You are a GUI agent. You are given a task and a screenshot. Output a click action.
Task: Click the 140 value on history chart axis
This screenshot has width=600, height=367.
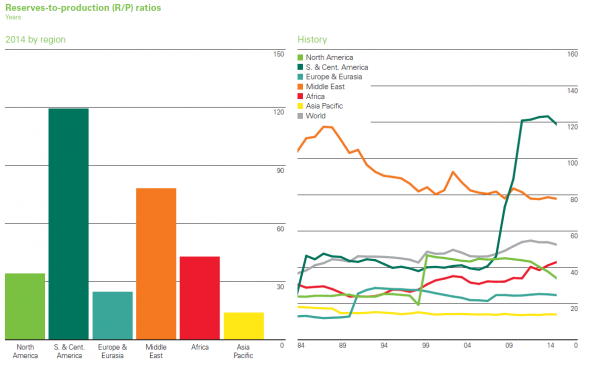coord(572,91)
